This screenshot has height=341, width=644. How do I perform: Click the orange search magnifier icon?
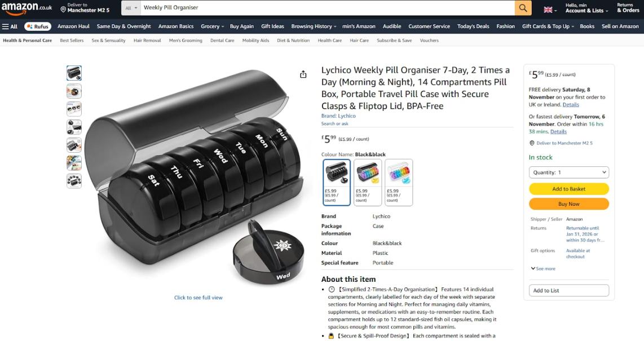pyautogui.click(x=523, y=8)
